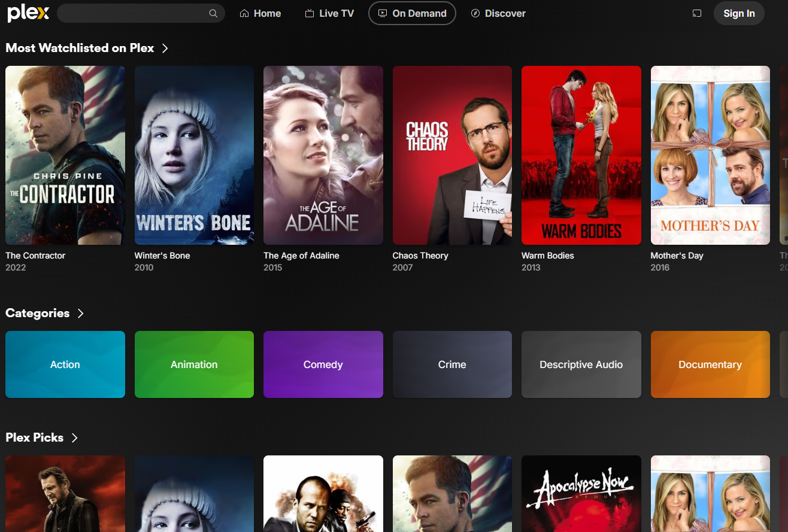Open The Age of Adaline poster
Viewport: 788px width, 532px height.
tap(323, 155)
